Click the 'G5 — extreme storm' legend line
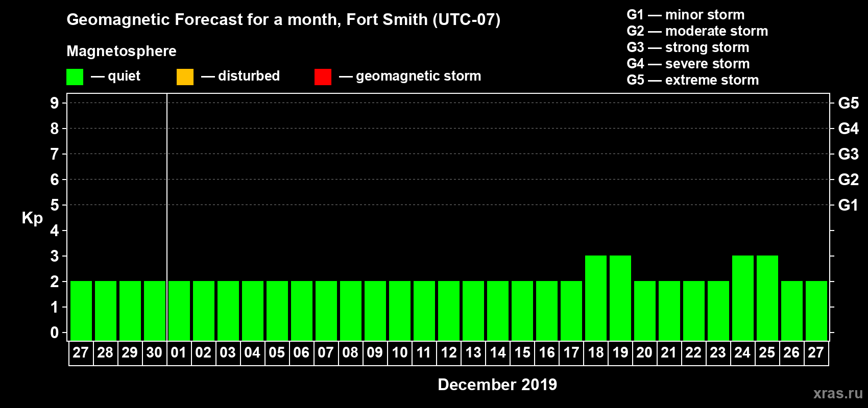This screenshot has width=868, height=408. click(x=693, y=80)
